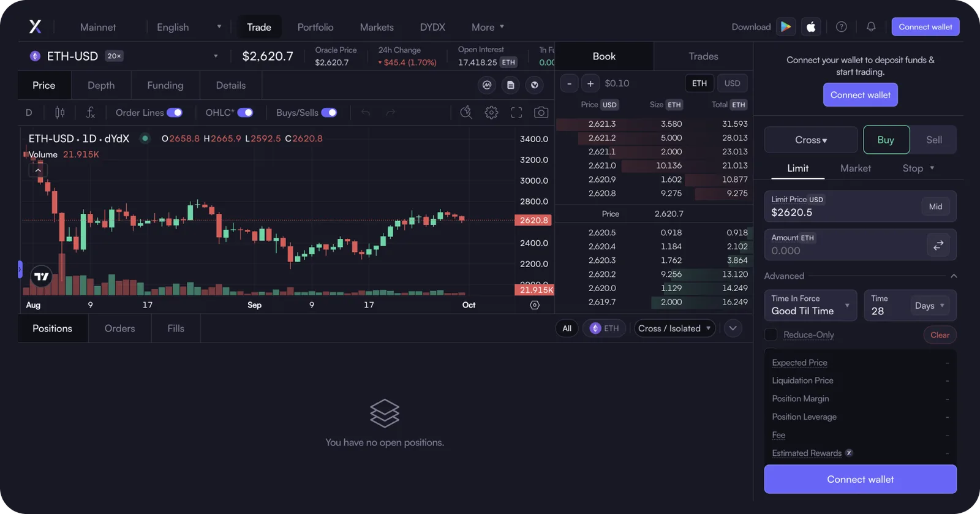Open indicators fx icon
980x514 pixels.
pyautogui.click(x=90, y=112)
